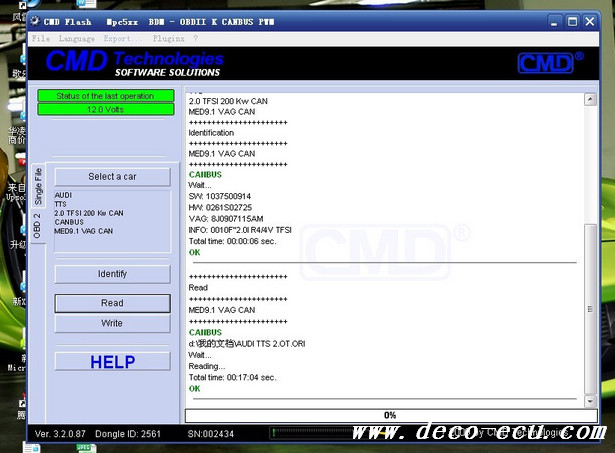This screenshot has height=453, width=615.
Task: Click the Identify button
Action: 112,274
